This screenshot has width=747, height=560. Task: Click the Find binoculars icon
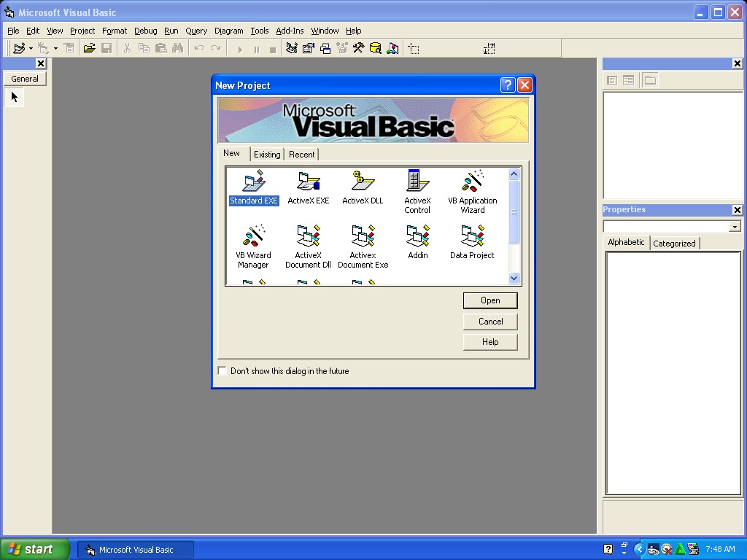point(178,48)
